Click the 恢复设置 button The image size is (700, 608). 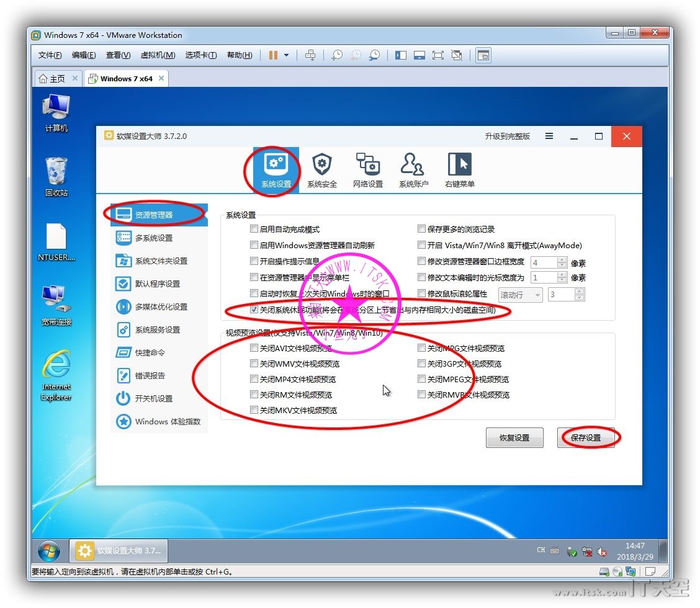(514, 438)
